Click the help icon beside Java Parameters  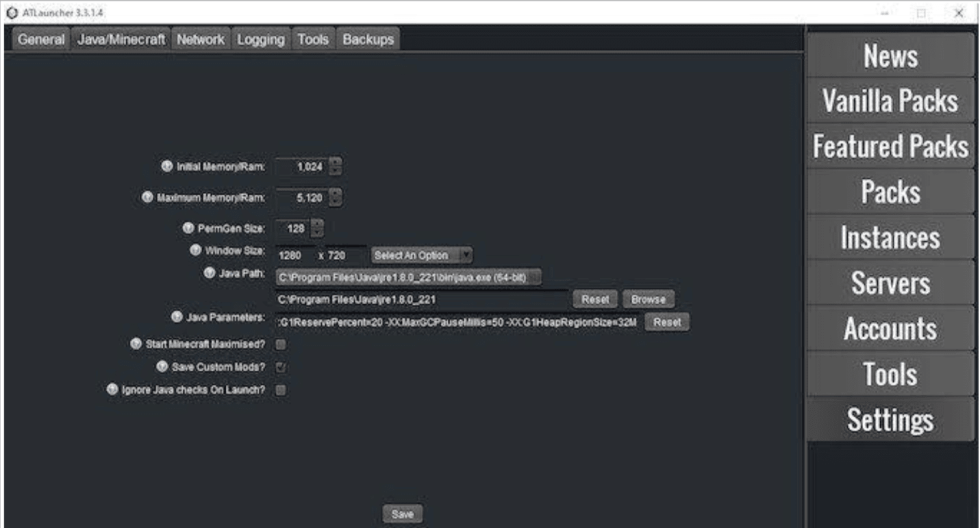coord(176,317)
